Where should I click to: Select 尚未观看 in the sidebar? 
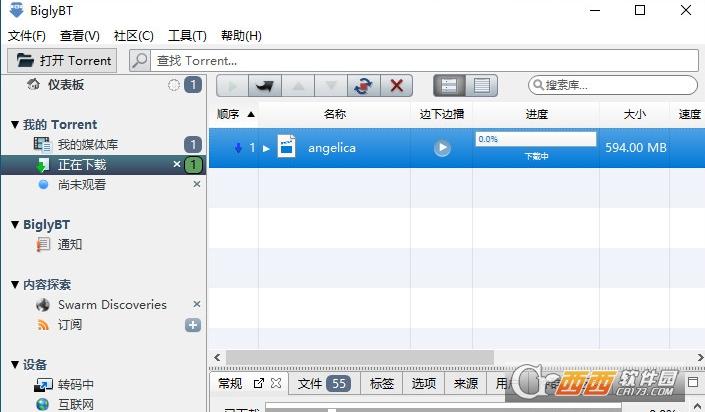click(x=82, y=184)
